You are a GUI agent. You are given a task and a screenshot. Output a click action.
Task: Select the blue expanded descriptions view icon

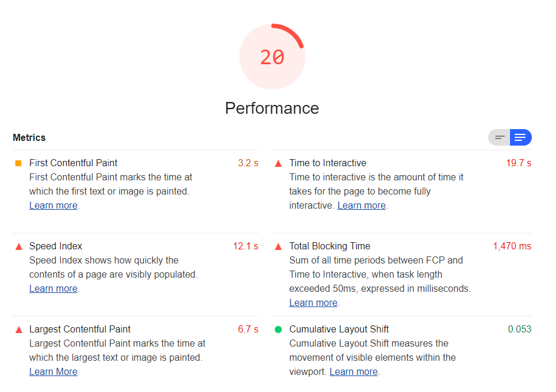click(x=520, y=137)
